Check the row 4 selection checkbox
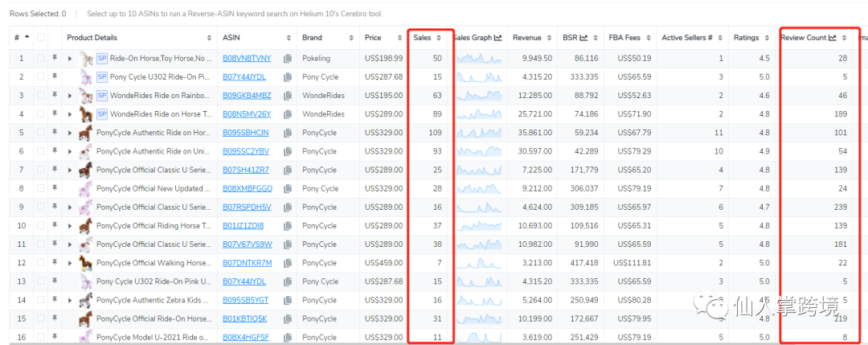Image resolution: width=868 pixels, height=345 pixels. click(40, 114)
